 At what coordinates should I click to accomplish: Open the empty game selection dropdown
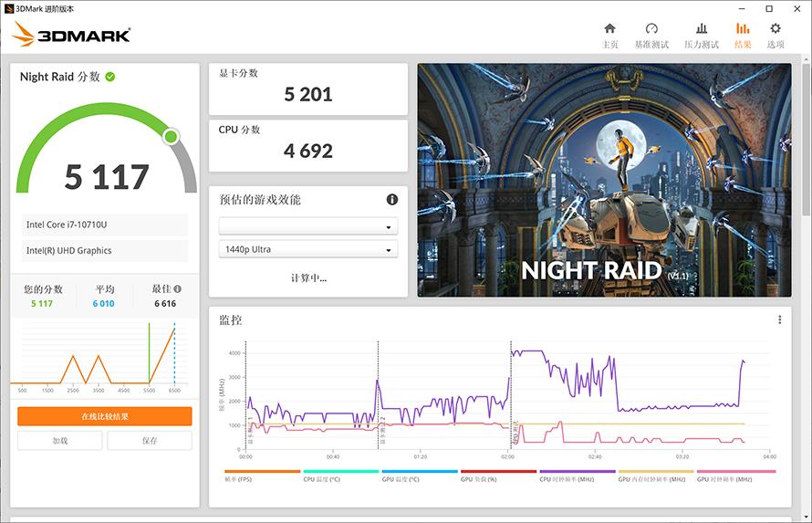tap(308, 226)
